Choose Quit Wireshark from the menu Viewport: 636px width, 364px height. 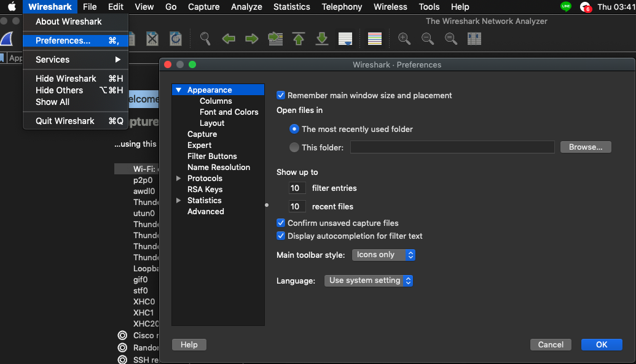(x=65, y=121)
